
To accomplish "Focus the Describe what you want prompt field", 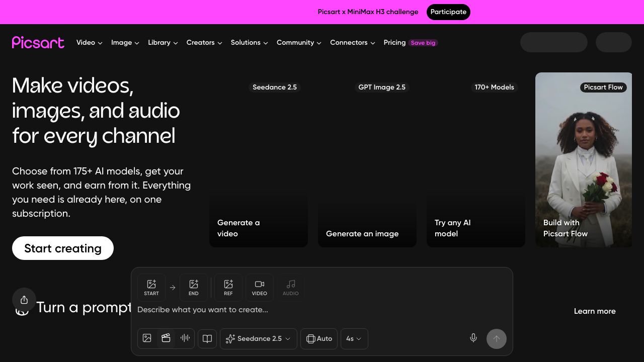I will (x=322, y=310).
